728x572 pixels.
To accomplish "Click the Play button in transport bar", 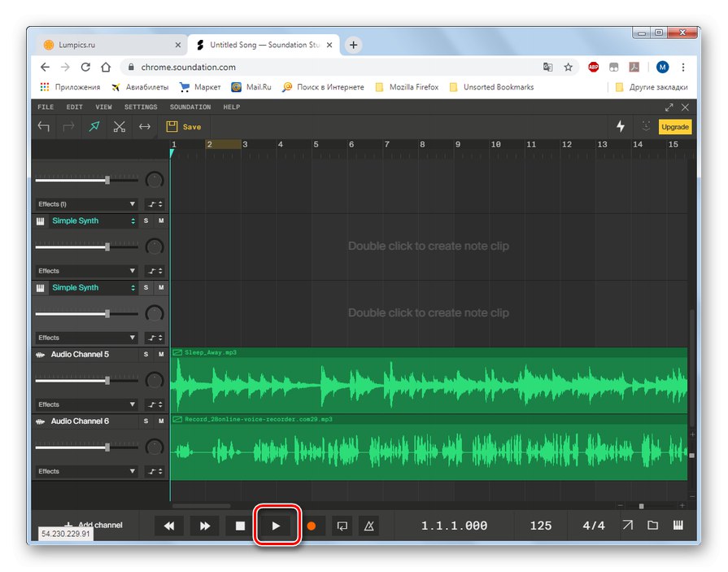I will tap(276, 526).
